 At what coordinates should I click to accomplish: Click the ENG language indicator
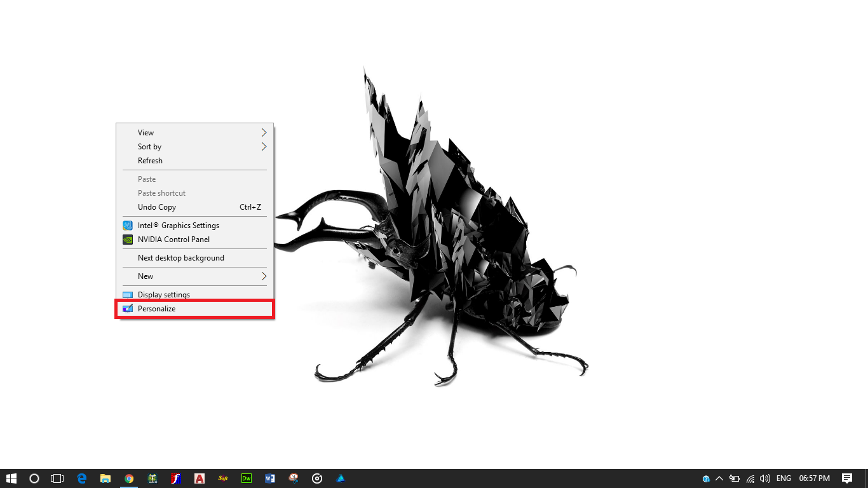point(783,478)
